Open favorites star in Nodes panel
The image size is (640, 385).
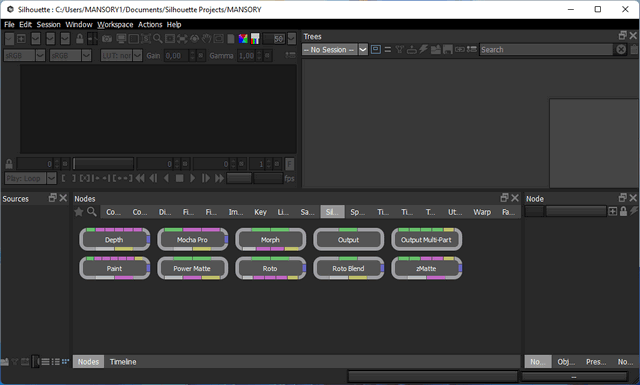(79, 211)
